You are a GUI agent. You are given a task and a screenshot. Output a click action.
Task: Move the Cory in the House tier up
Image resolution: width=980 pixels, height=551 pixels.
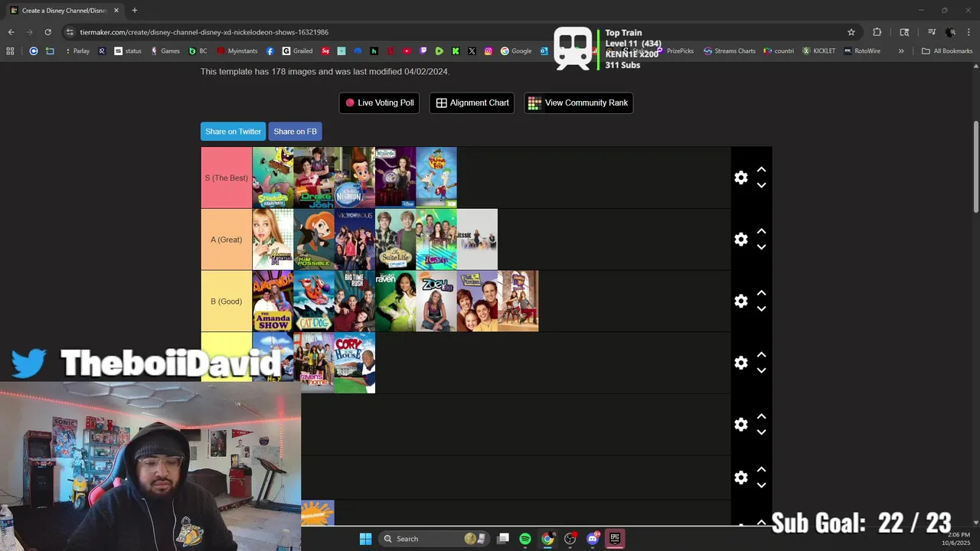761,355
